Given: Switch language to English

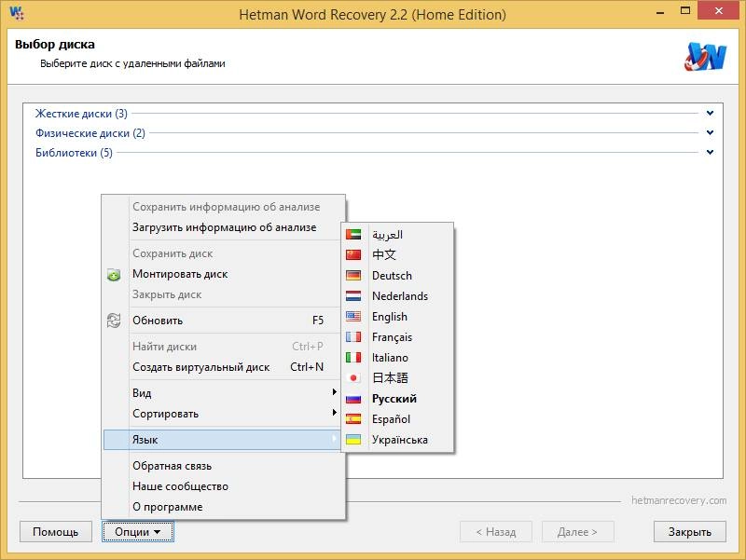Looking at the screenshot, I should point(398,316).
